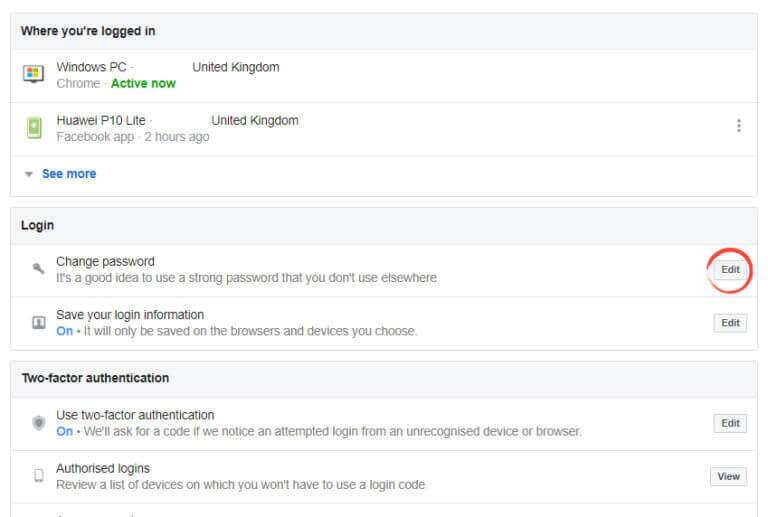Select the Change password row title

[x=105, y=262]
